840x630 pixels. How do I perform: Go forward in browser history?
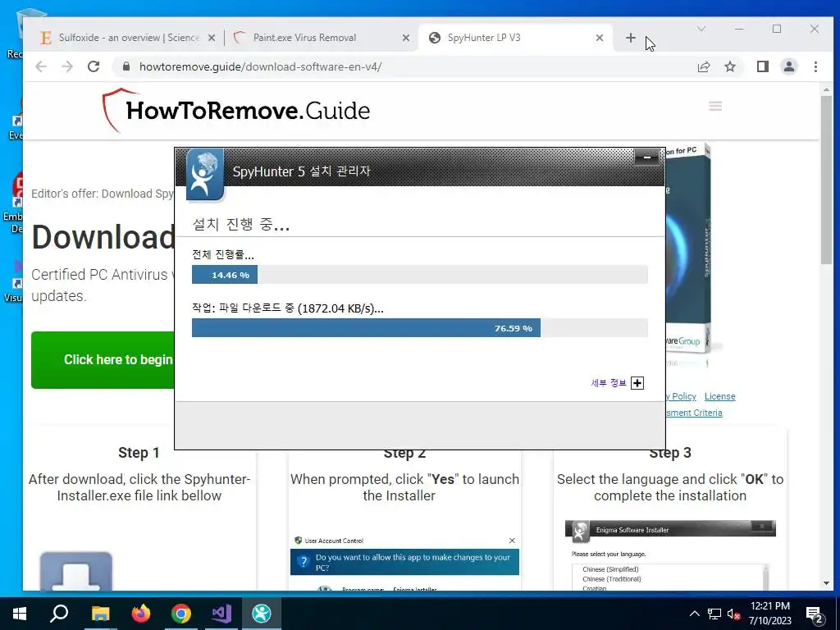[x=67, y=66]
